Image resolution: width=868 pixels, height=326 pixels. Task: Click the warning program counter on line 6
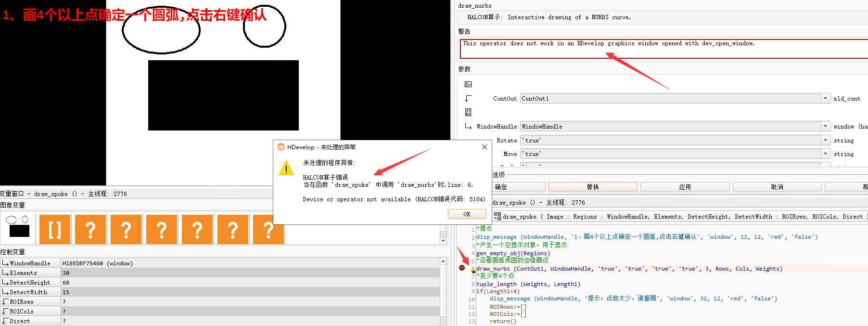click(473, 270)
